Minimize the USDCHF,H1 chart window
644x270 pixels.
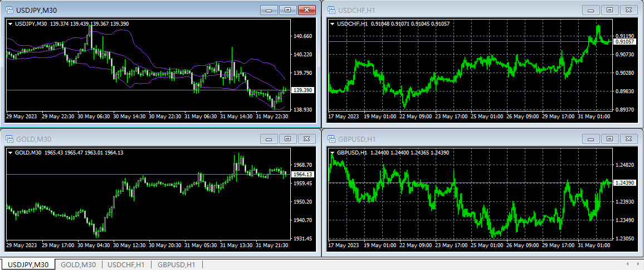coord(591,10)
